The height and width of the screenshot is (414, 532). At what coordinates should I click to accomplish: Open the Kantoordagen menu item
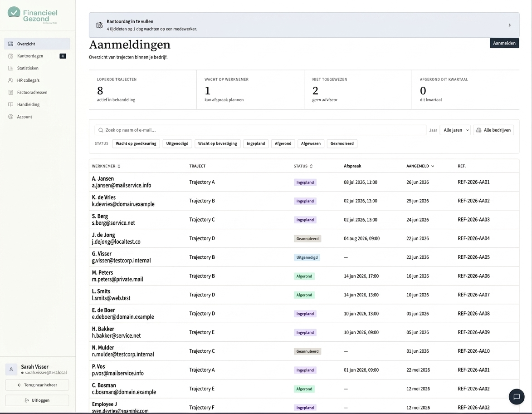(x=37, y=56)
